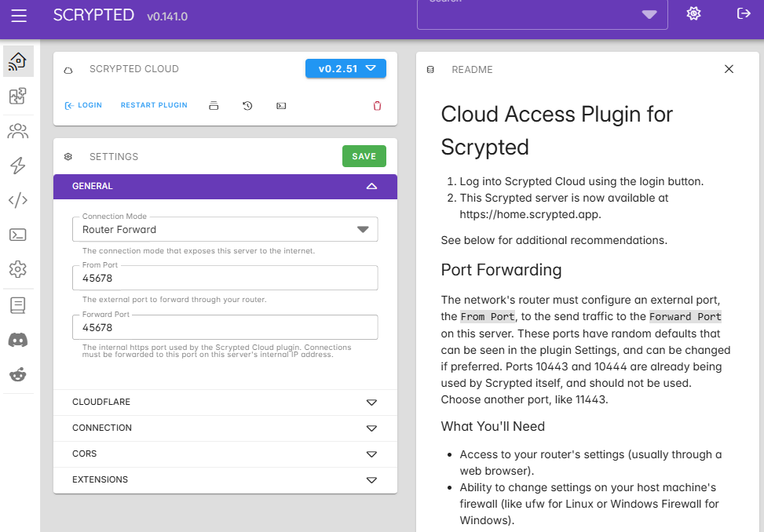Open the Automations lightning bolt icon
Viewport: 764px width, 532px height.
[17, 166]
